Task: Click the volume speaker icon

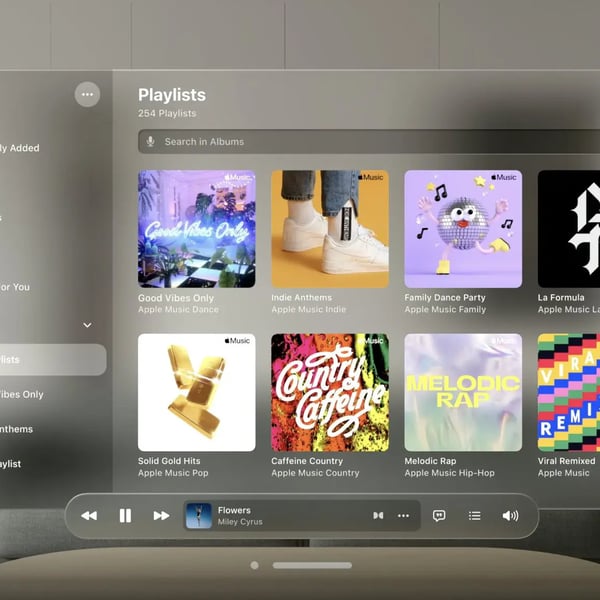Action: pyautogui.click(x=510, y=516)
